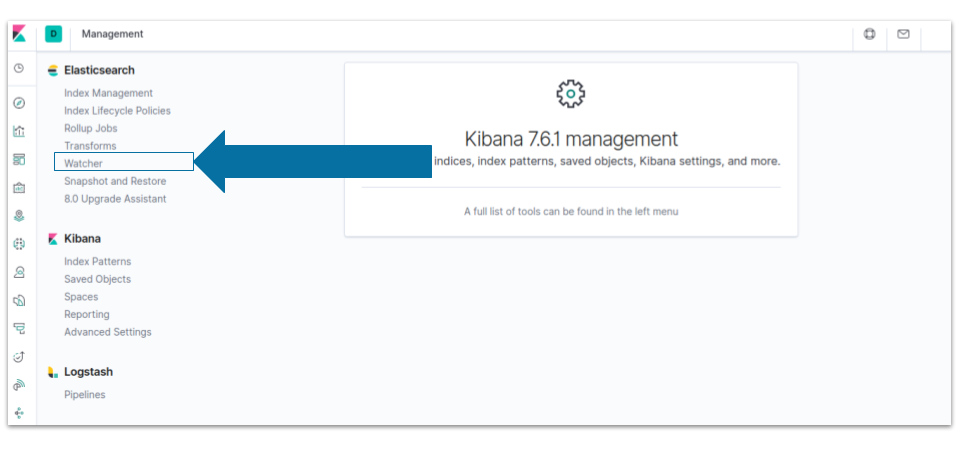This screenshot has height=450, width=956.
Task: Open Snapshot and Restore
Action: [115, 181]
